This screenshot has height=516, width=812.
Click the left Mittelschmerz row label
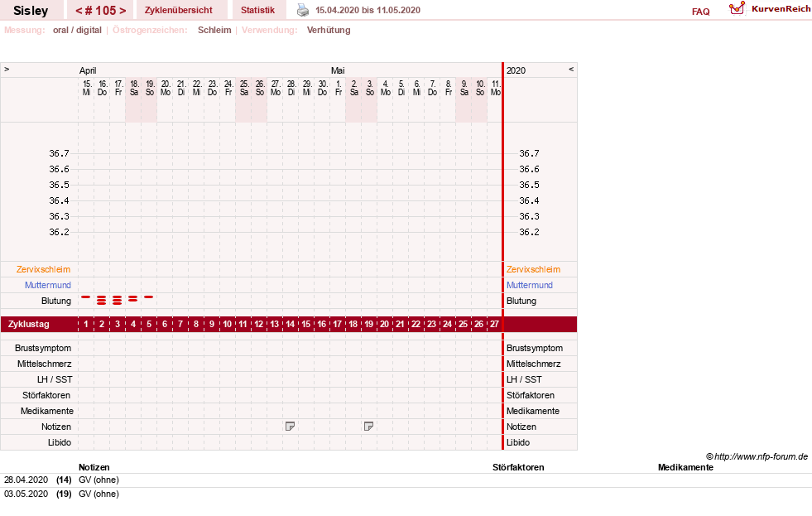click(x=45, y=364)
